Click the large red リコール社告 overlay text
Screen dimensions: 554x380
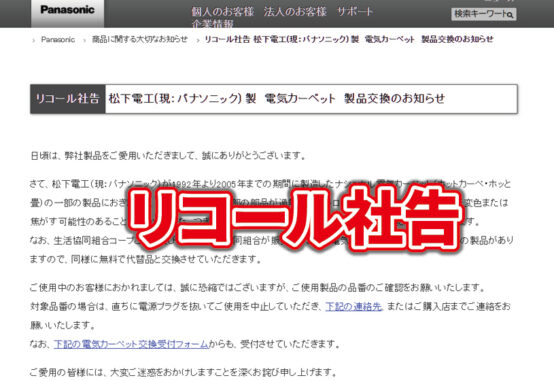click(295, 219)
